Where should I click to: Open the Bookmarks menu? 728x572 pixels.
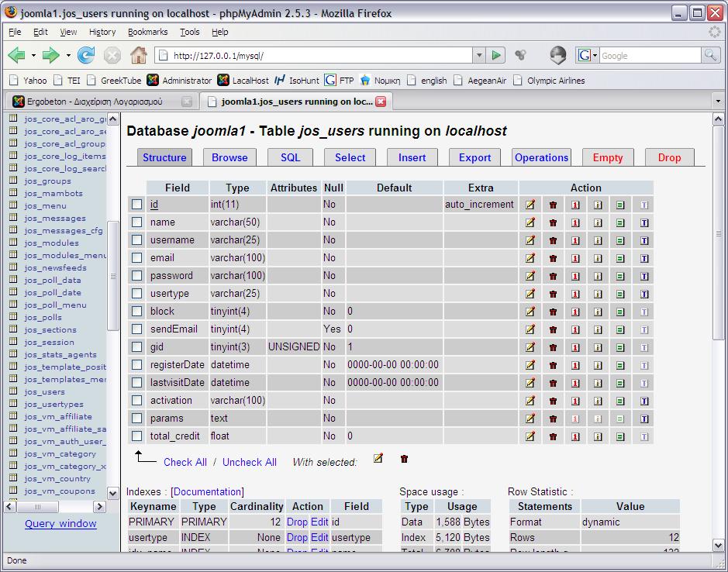click(147, 32)
